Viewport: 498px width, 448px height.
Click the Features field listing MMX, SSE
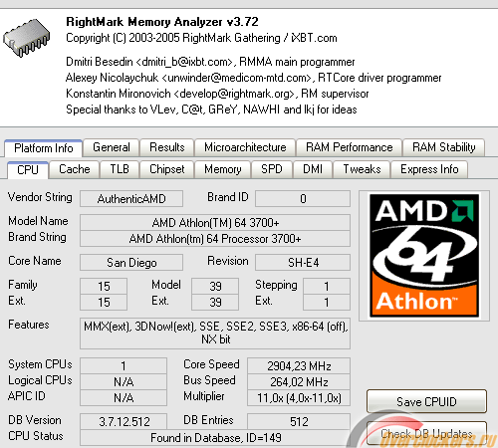pyautogui.click(x=215, y=334)
